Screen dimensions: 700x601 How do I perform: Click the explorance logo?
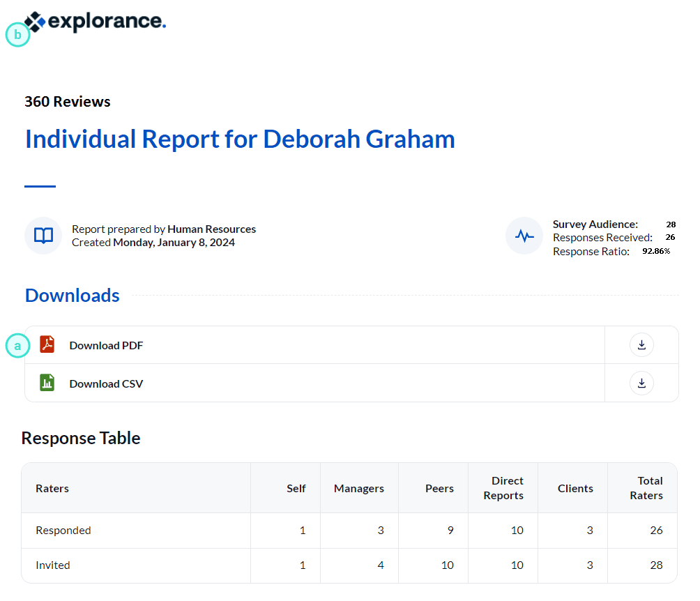[94, 22]
